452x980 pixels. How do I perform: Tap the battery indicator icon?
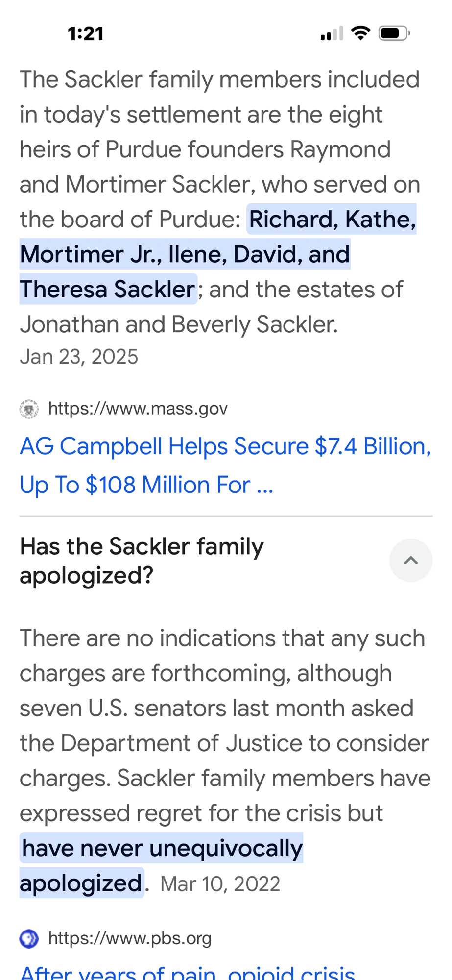click(x=394, y=33)
